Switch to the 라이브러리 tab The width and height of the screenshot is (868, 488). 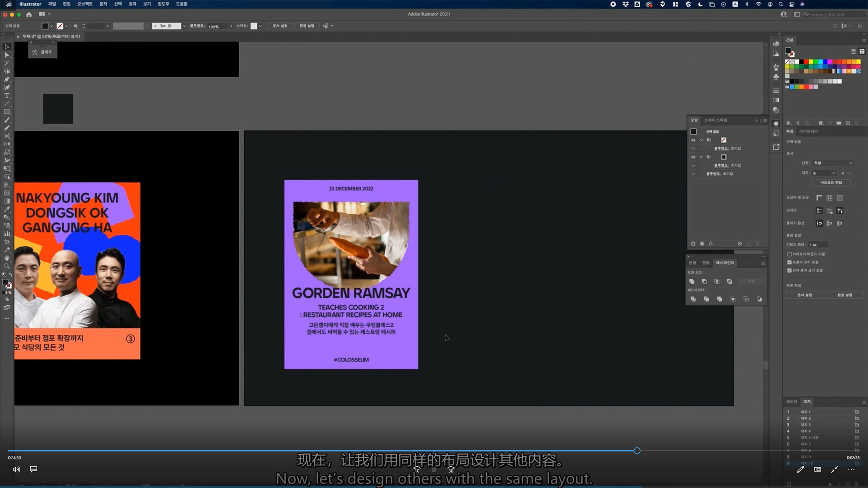(808, 131)
